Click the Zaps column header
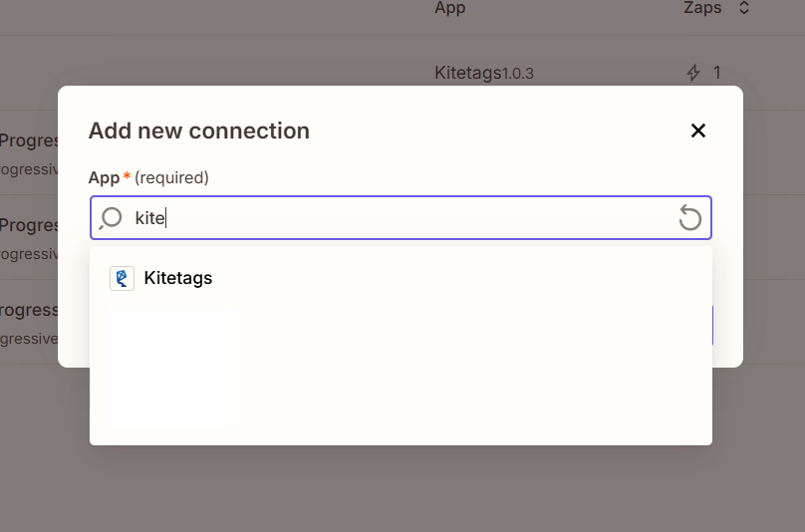The height and width of the screenshot is (532, 805). pos(702,8)
